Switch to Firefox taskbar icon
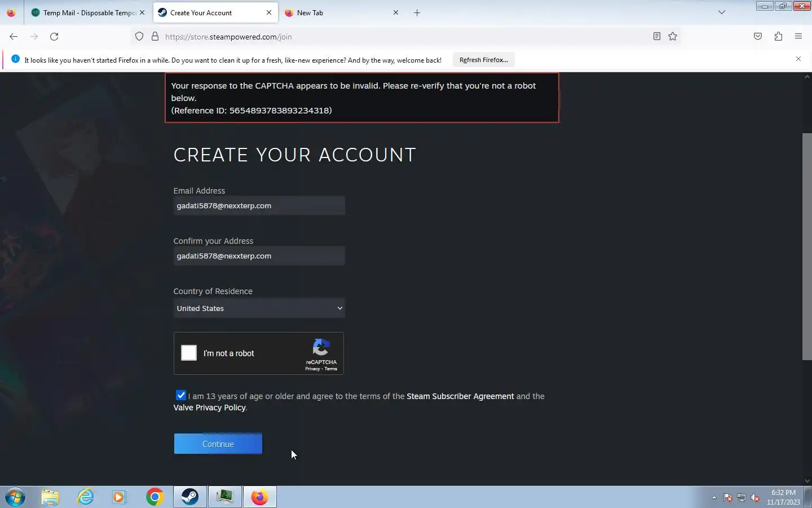 pyautogui.click(x=260, y=497)
